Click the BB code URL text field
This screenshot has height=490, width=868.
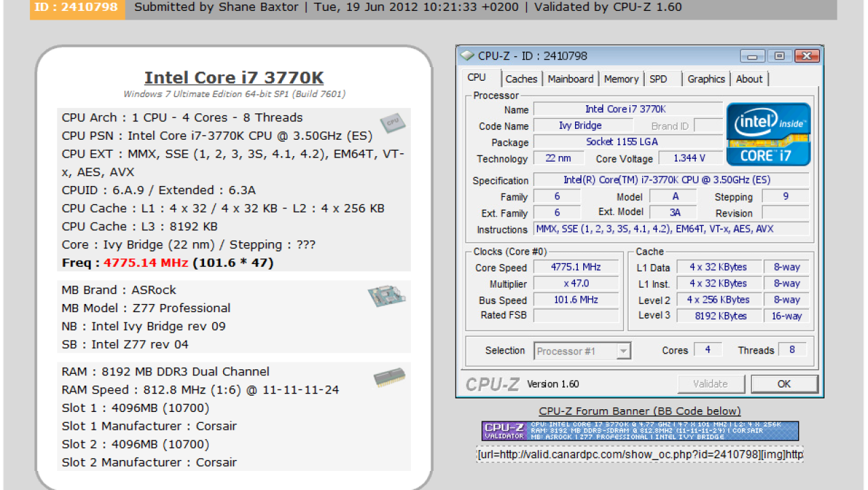point(639,454)
